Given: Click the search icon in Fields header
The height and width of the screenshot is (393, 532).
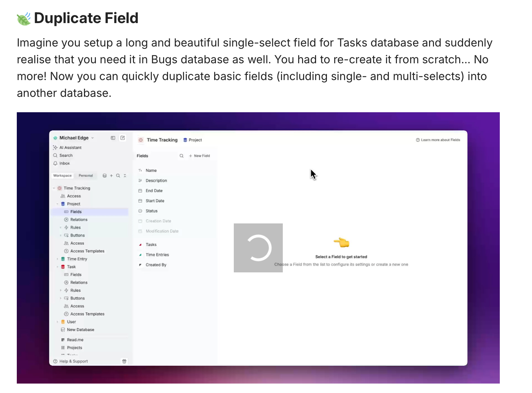Looking at the screenshot, I should click(x=181, y=156).
